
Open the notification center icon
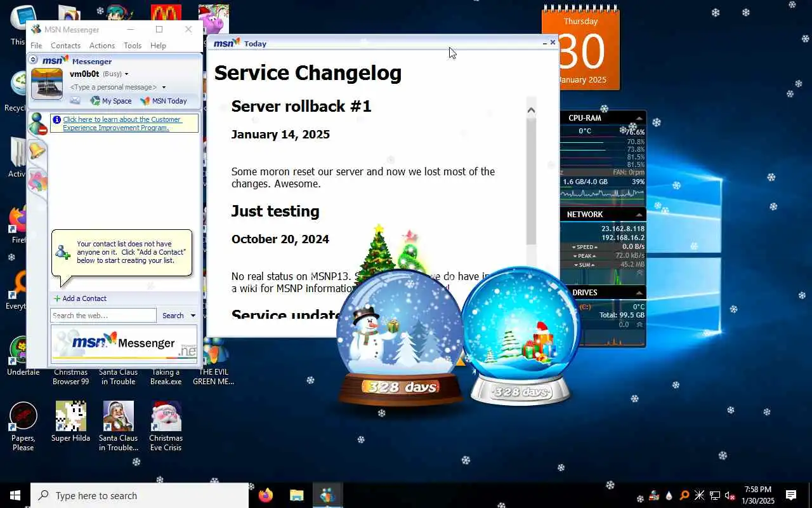click(791, 495)
